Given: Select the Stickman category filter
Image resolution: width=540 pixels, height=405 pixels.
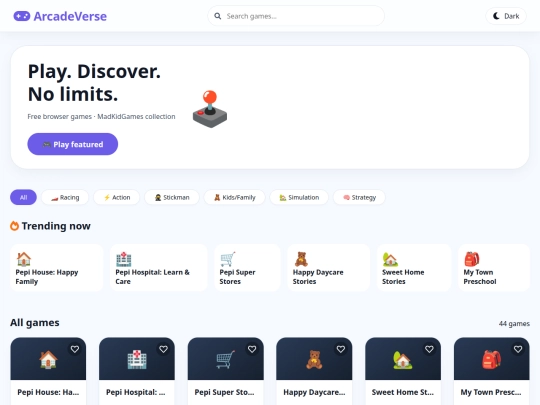Looking at the screenshot, I should pyautogui.click(x=172, y=197).
